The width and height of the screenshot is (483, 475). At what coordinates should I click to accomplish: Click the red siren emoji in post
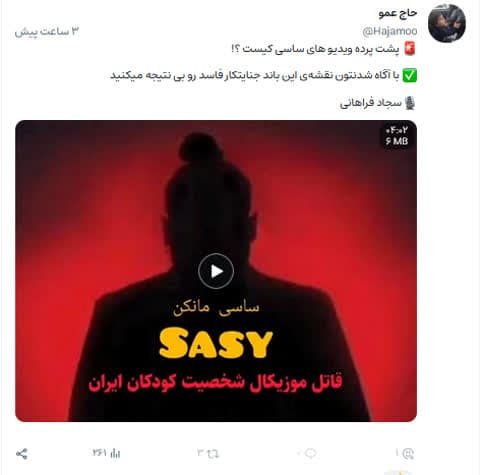(410, 49)
